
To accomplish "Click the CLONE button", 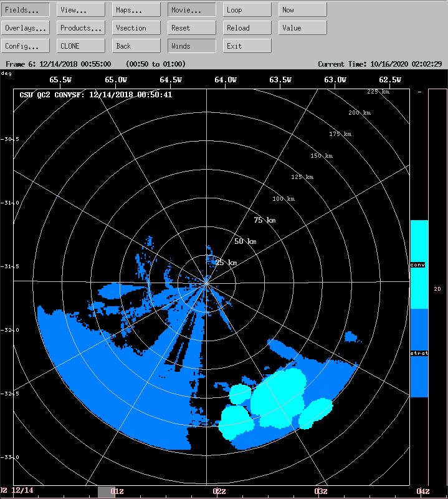I will [81, 46].
